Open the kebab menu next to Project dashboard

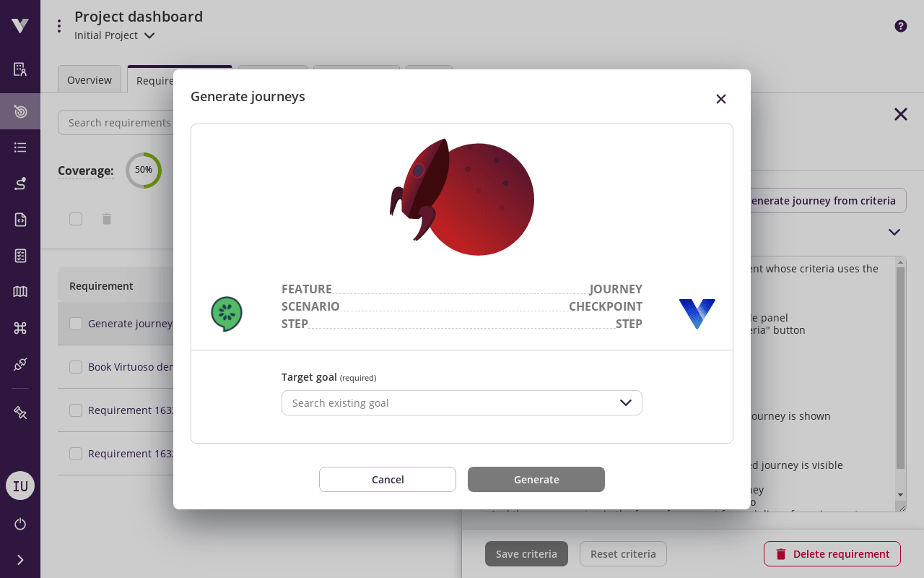tap(59, 25)
